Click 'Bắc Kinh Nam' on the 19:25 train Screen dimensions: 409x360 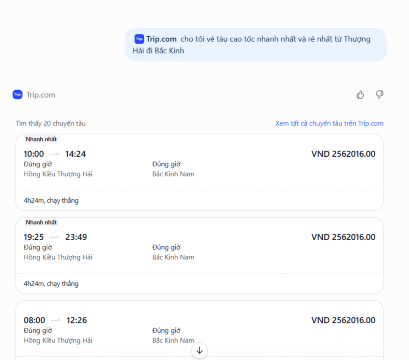click(173, 257)
